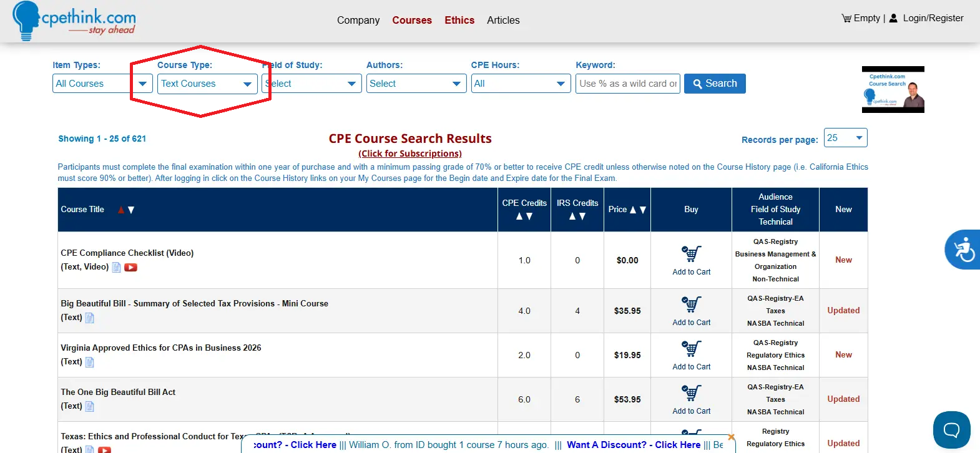
Task: Expand the Course Type Text Courses dropdown
Action: 207,84
